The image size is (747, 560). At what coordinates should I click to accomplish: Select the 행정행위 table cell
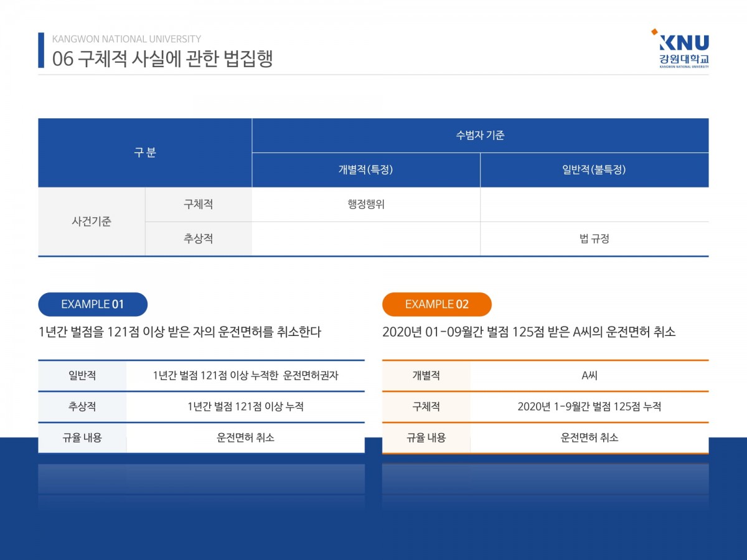point(365,204)
